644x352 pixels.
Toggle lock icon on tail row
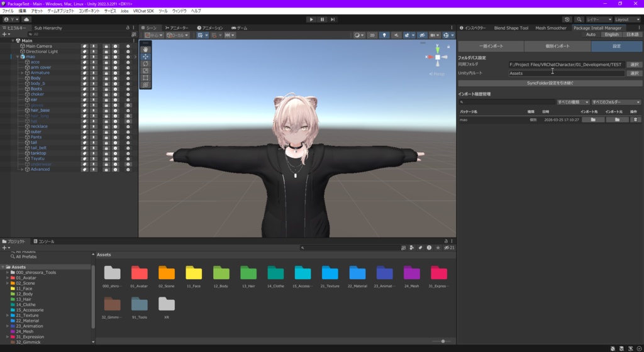(x=106, y=142)
